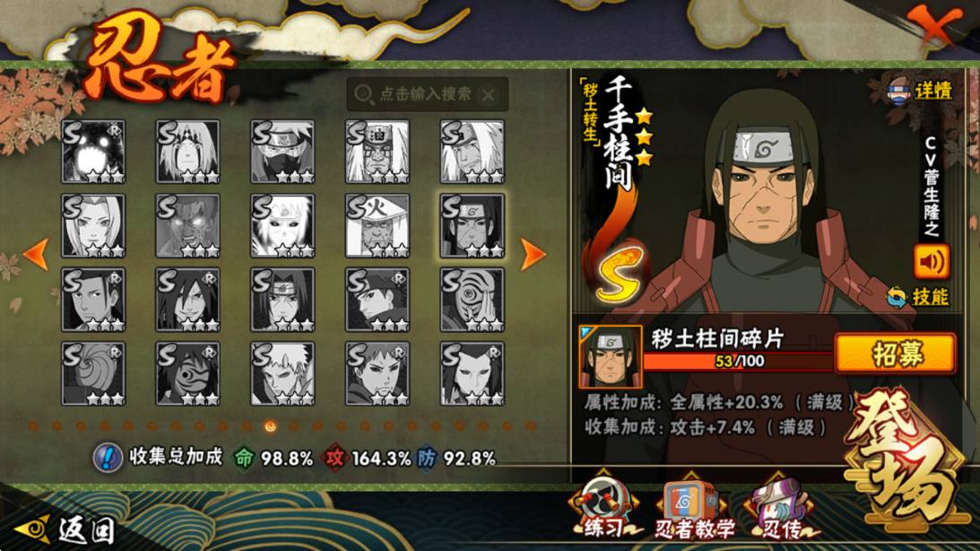The image size is (980, 551).
Task: Select the highlighted page indicator dot
Action: click(270, 426)
